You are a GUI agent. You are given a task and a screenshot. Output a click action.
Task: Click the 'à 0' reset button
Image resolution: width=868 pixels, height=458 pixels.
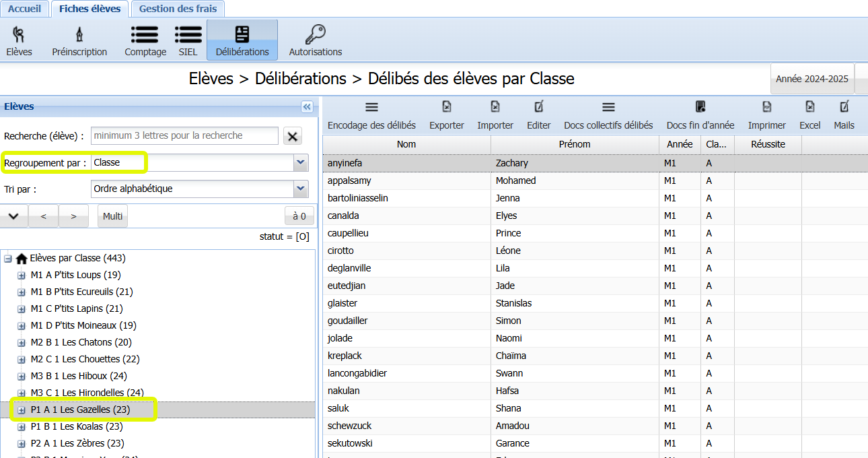pyautogui.click(x=299, y=216)
